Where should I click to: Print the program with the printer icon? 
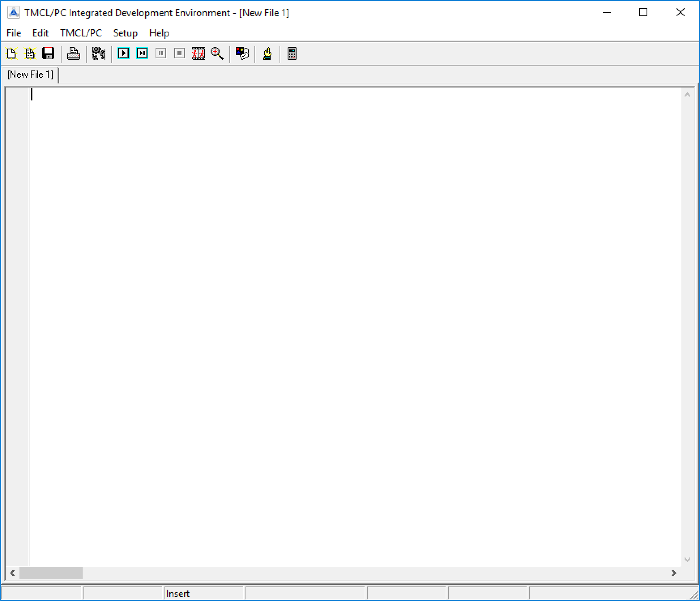coord(73,53)
